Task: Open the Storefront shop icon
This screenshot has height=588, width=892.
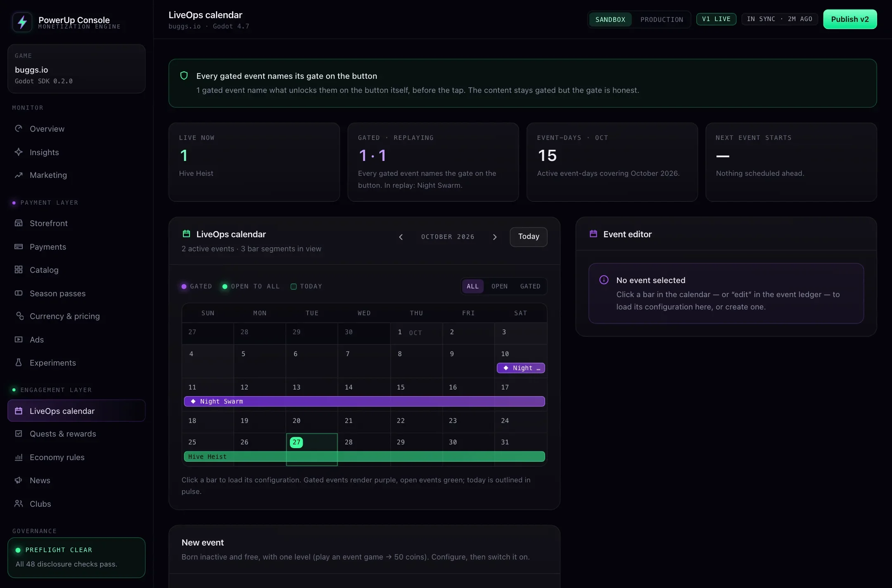Action: pyautogui.click(x=19, y=223)
